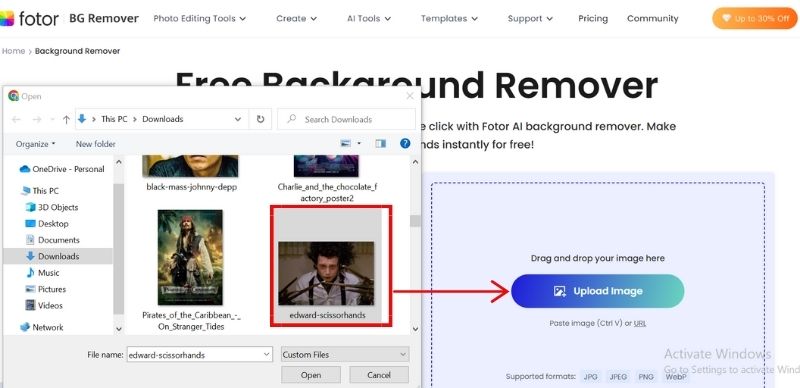Click New folder in toolbar
Viewport: 800px width, 388px height.
[x=95, y=144]
